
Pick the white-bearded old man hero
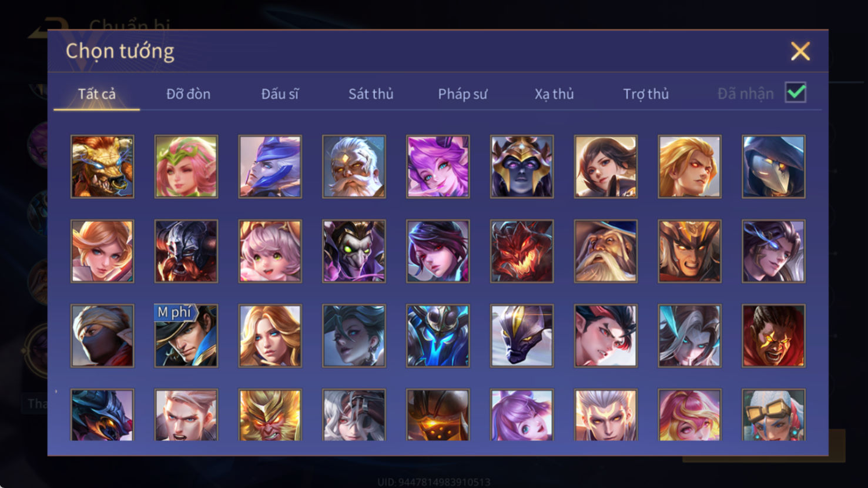point(354,166)
